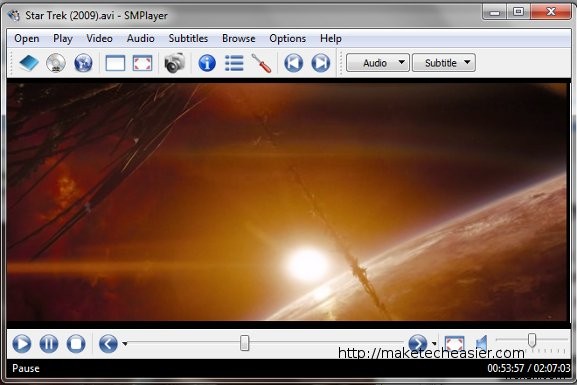
Task: Toggle fullscreen icon in the top toolbar
Action: point(142,63)
